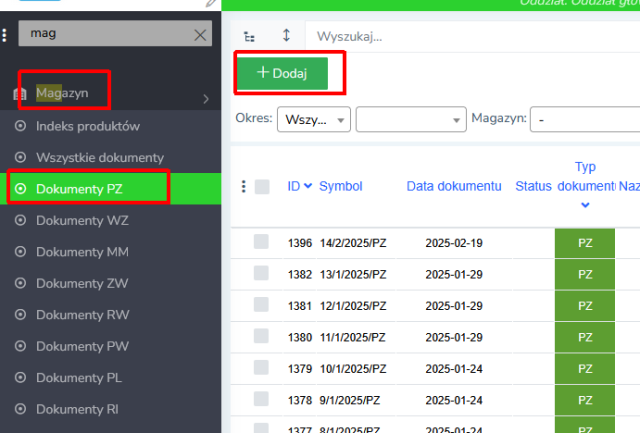Sort by Typ dokumentu column
The width and height of the screenshot is (640, 433).
pyautogui.click(x=586, y=176)
